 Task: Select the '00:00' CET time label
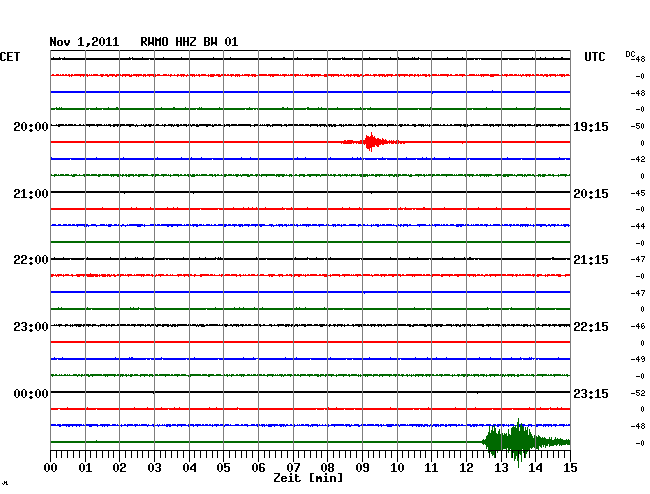tap(31, 393)
